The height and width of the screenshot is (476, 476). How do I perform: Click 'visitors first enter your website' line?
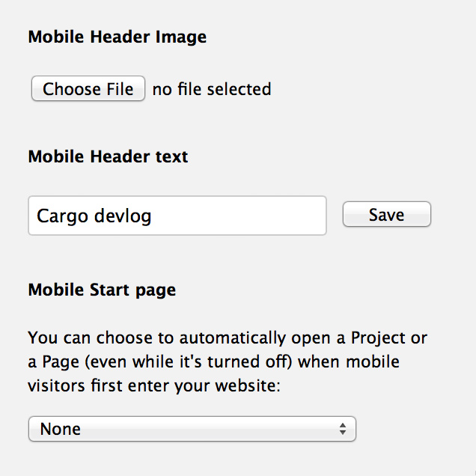click(154, 386)
